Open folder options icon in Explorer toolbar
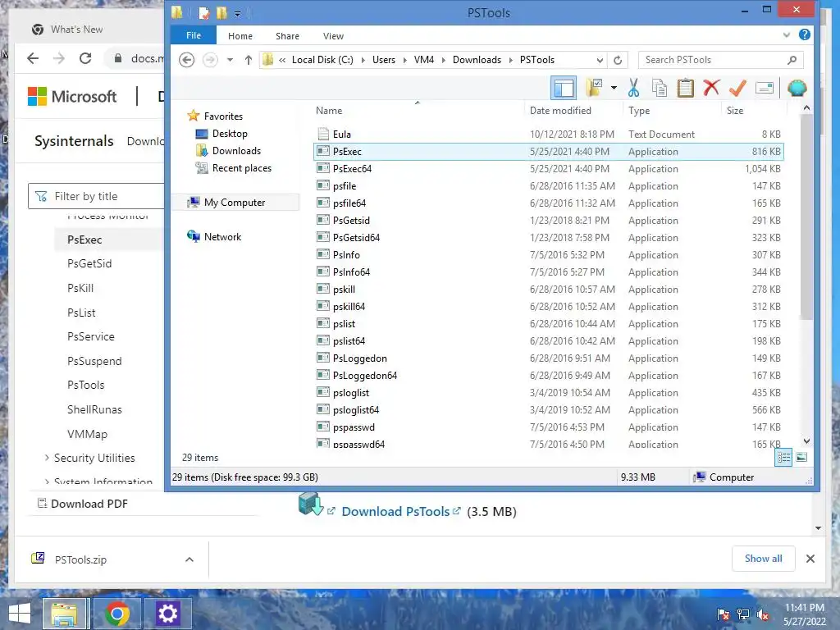The width and height of the screenshot is (840, 630). tap(594, 88)
